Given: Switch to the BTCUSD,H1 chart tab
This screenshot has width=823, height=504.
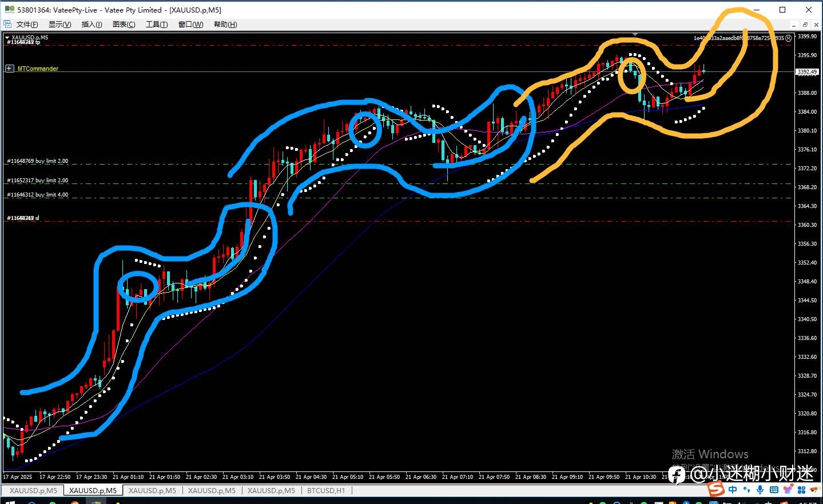Looking at the screenshot, I should [x=326, y=490].
